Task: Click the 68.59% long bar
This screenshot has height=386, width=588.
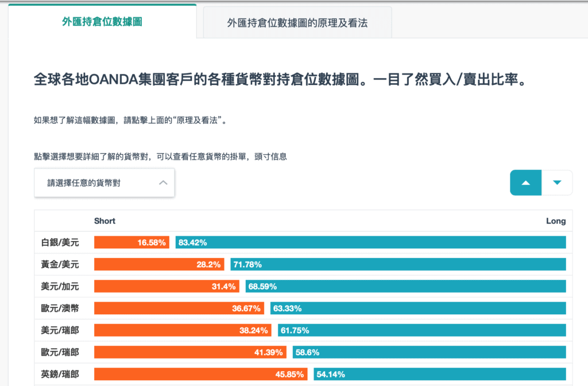Action: click(x=406, y=286)
